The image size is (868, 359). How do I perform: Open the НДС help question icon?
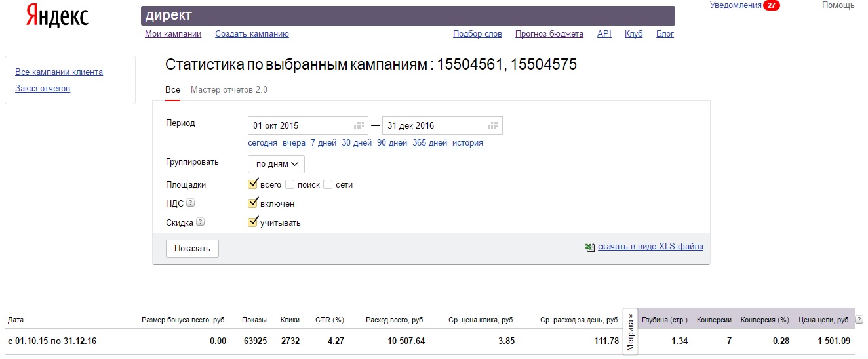(191, 203)
